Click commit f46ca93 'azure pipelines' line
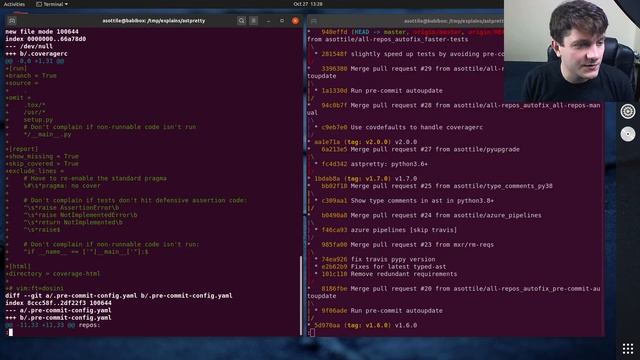The image size is (640, 360). pos(389,230)
